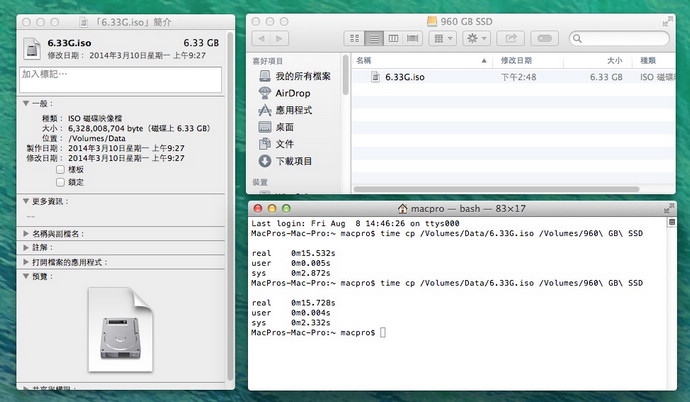Image resolution: width=690 pixels, height=402 pixels.
Task: Switch Finder to Cover Flow view
Action: [x=412, y=39]
